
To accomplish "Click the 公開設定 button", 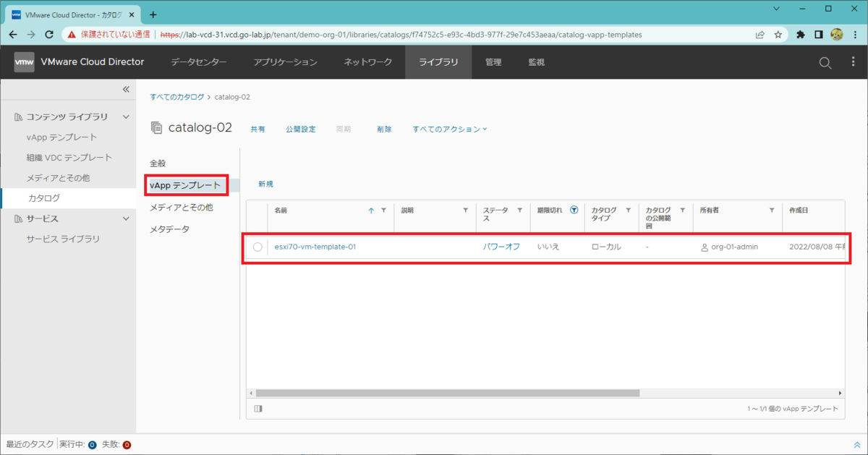I will point(300,129).
